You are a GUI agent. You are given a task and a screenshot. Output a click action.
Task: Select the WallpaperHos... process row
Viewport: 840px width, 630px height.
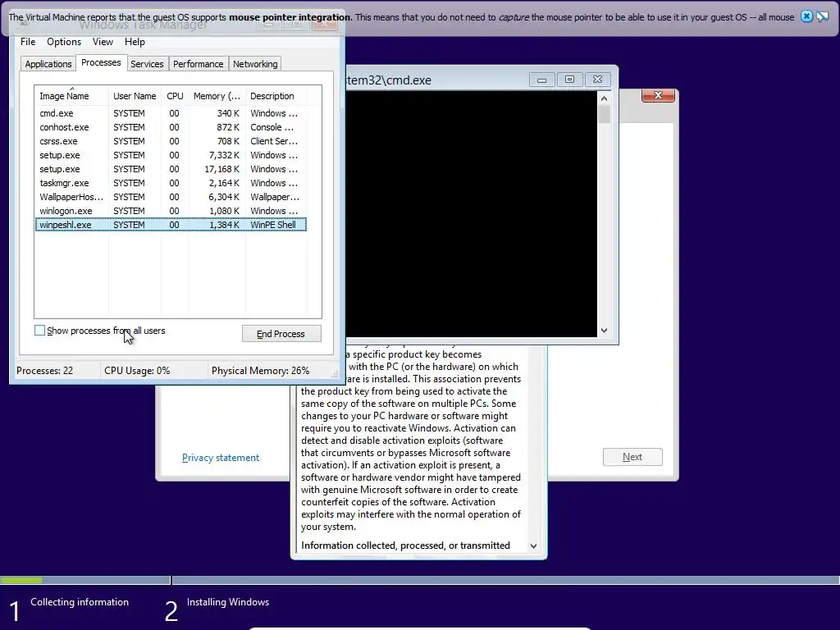171,197
